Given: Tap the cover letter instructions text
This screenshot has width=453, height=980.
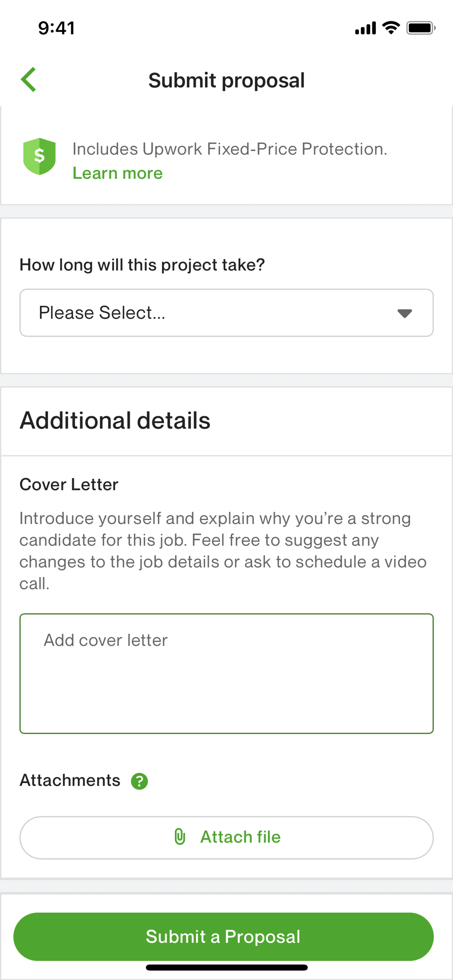Looking at the screenshot, I should click(x=223, y=550).
